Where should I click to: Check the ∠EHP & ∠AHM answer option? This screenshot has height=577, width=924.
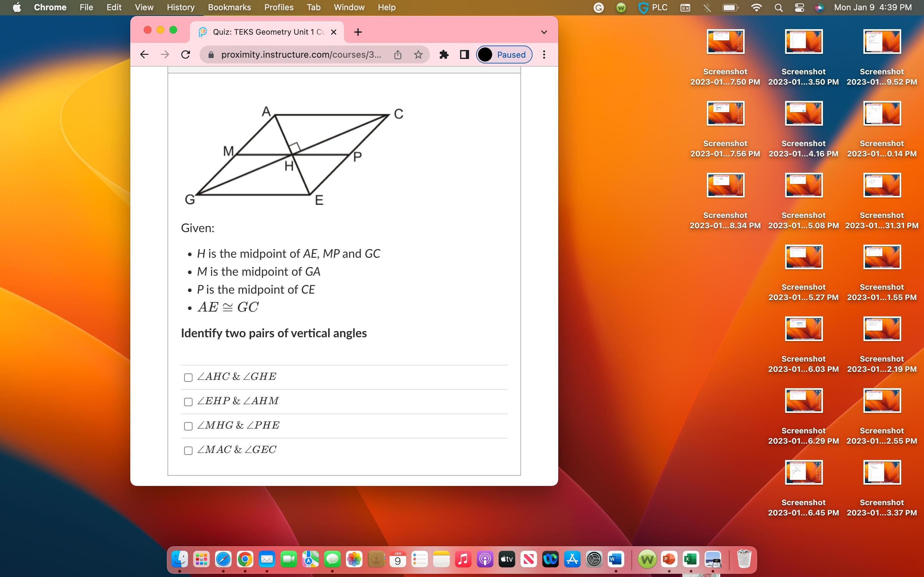(188, 402)
